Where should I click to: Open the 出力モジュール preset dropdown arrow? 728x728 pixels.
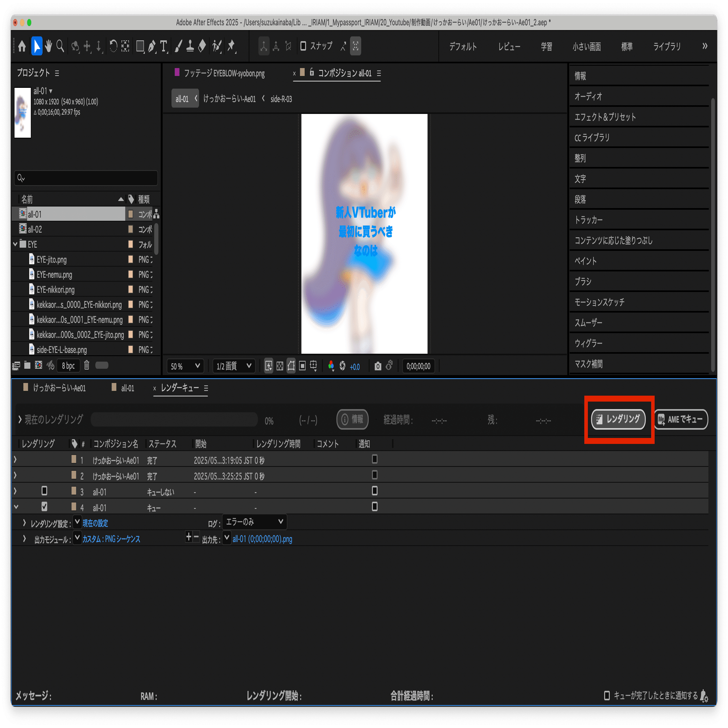78,538
